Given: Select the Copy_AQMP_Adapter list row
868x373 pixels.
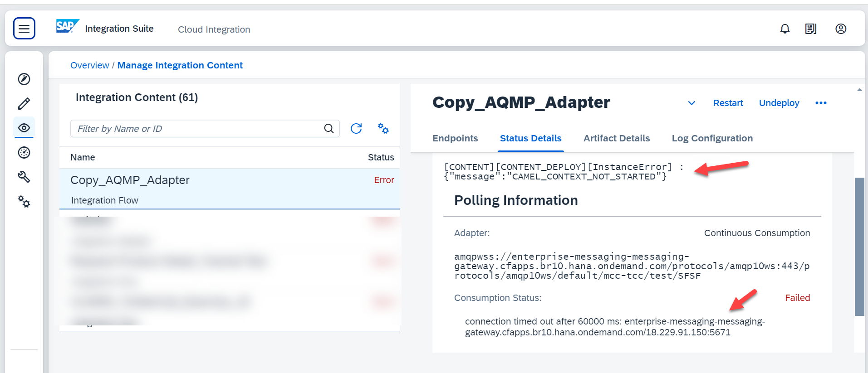Looking at the screenshot, I should coord(230,189).
